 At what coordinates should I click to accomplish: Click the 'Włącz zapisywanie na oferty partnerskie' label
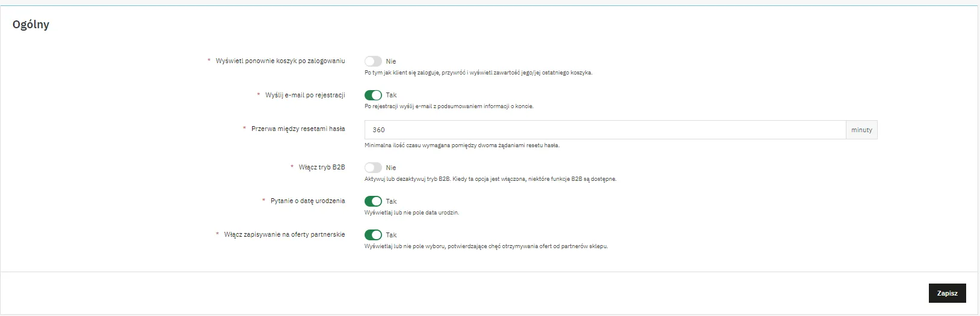(285, 234)
